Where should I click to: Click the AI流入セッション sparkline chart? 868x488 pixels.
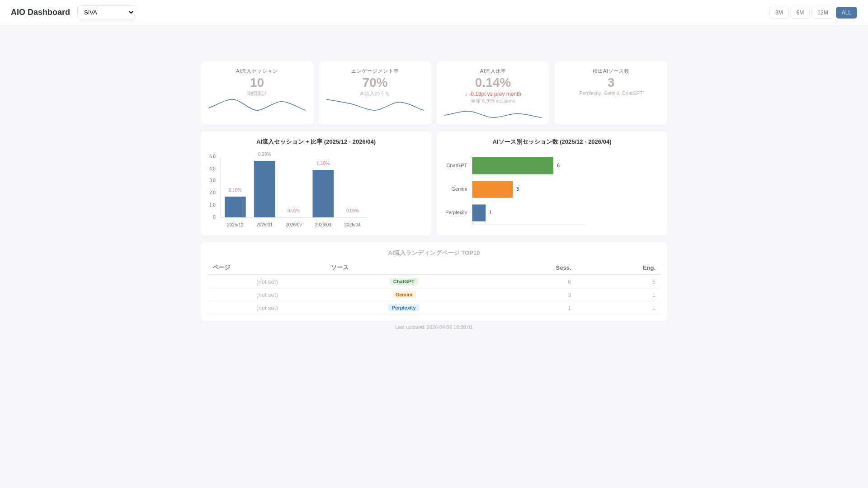click(257, 105)
